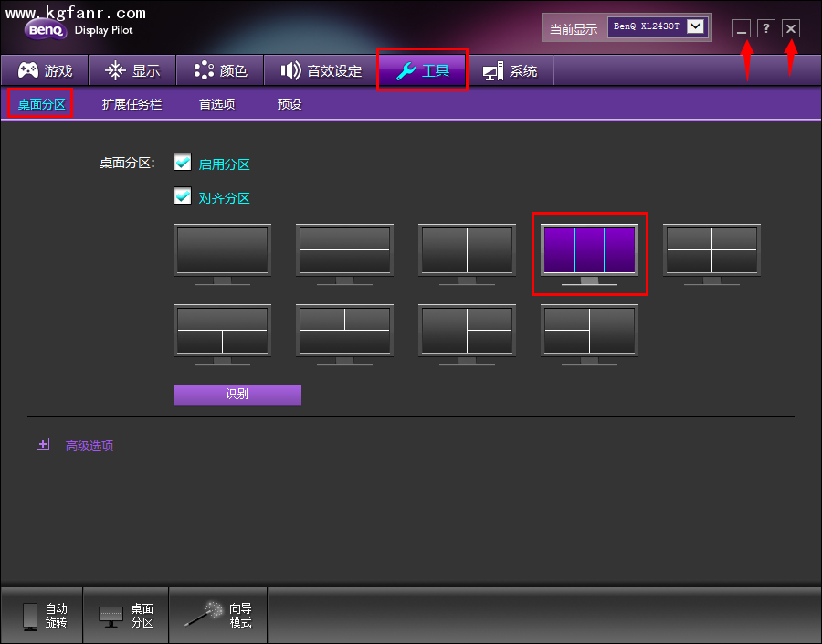The height and width of the screenshot is (644, 822).
Task: Open the 颜色 tab
Action: coord(220,70)
